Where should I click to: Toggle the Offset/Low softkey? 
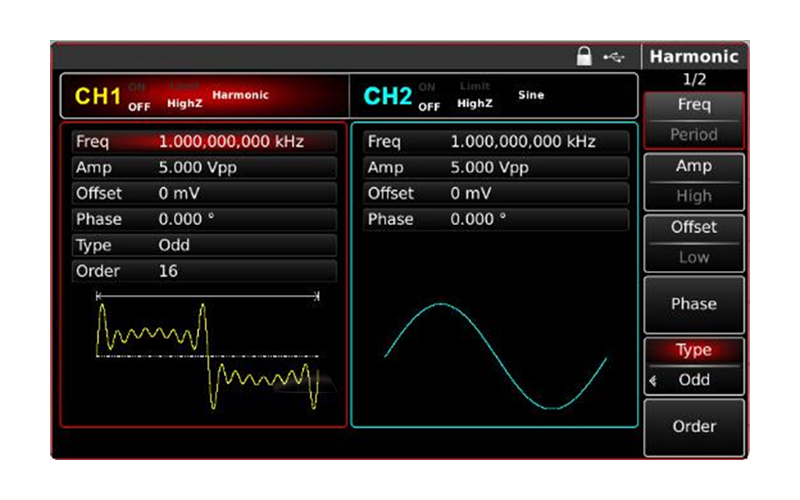pyautogui.click(x=693, y=242)
